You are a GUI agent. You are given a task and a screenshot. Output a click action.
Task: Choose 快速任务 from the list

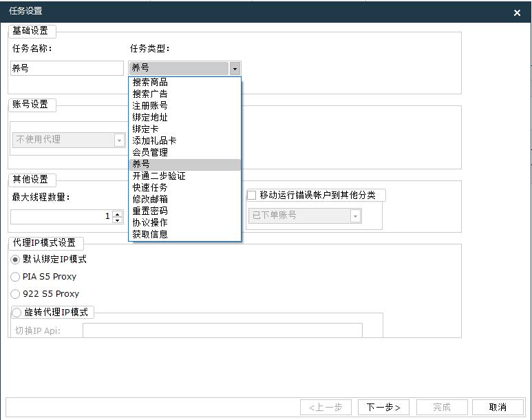[184, 187]
